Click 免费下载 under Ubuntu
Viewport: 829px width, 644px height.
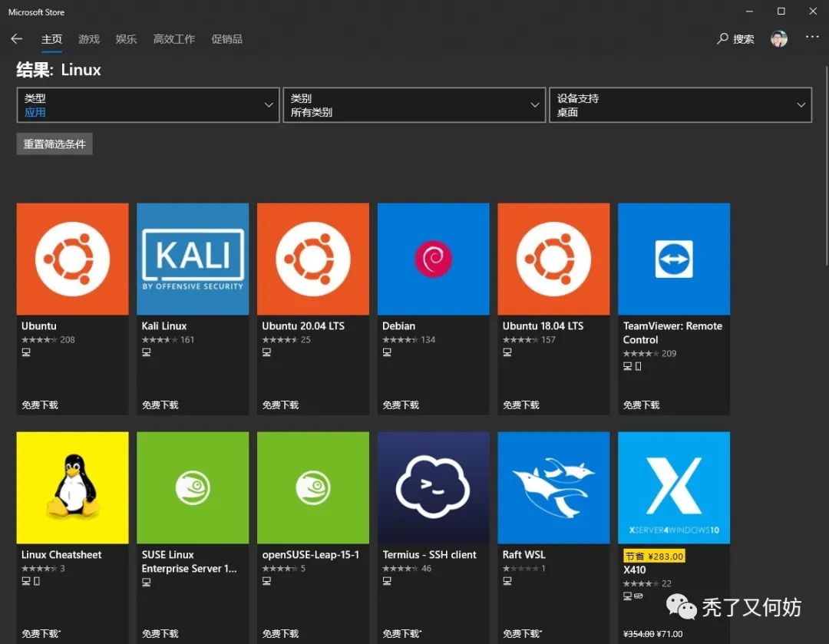click(x=40, y=405)
